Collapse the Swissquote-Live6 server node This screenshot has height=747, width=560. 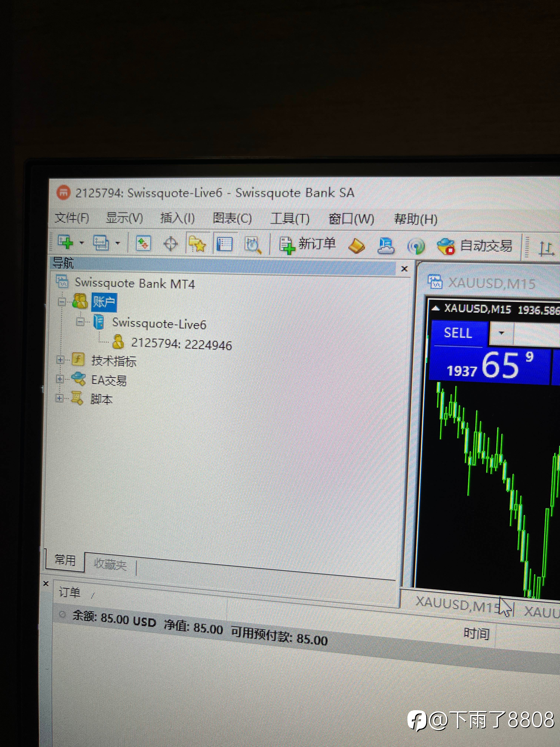coord(80,321)
